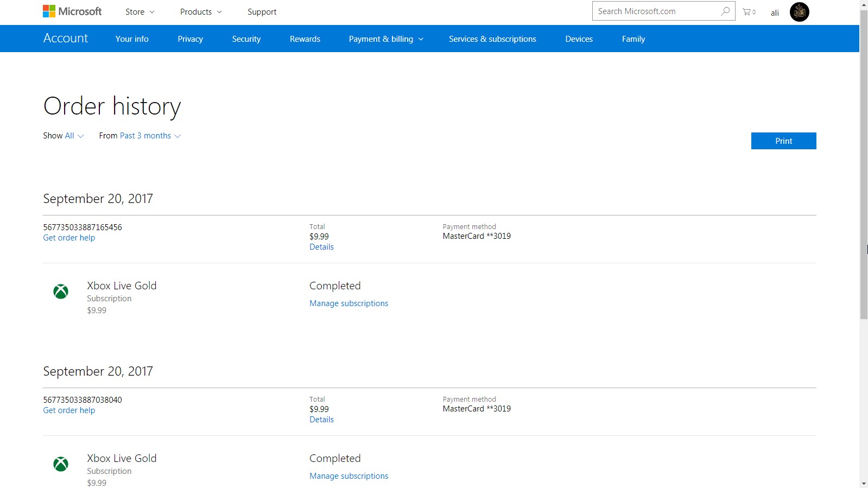Screen dimensions: 868x488
Task: Select the Order history heading
Action: click(x=112, y=106)
